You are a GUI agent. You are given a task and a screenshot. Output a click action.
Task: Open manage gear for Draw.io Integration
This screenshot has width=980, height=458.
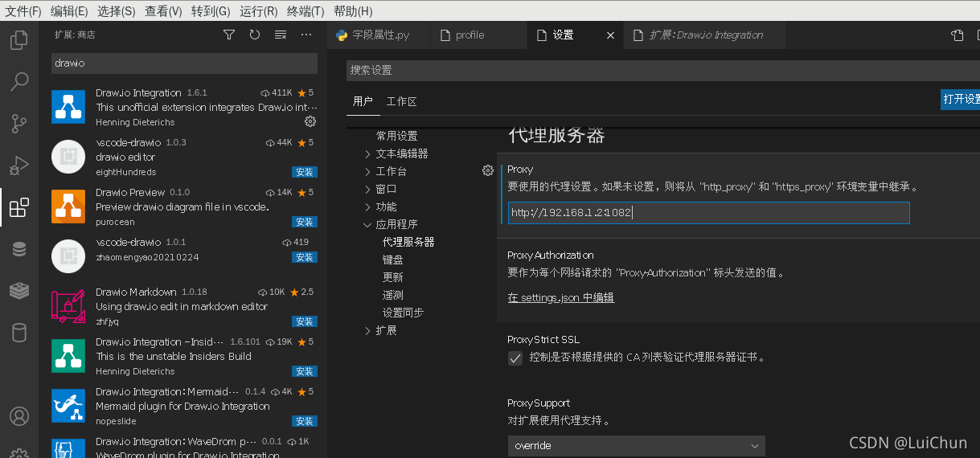click(x=310, y=121)
